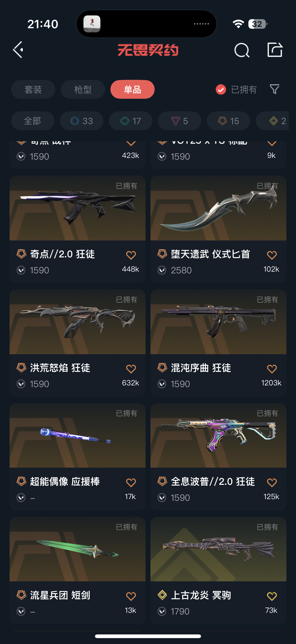Filter by pink triangle tier chip 5
296x644 pixels.
click(179, 121)
